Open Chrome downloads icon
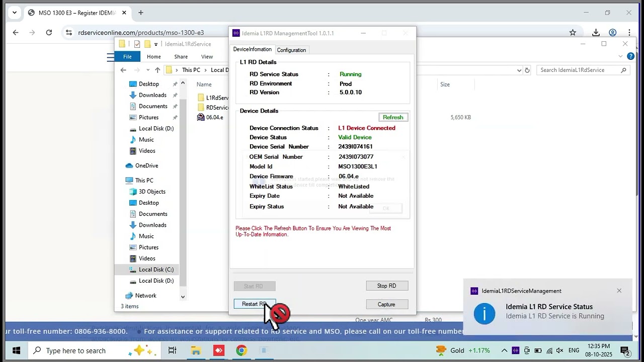Viewport: 644px width, 362px height. click(596, 33)
